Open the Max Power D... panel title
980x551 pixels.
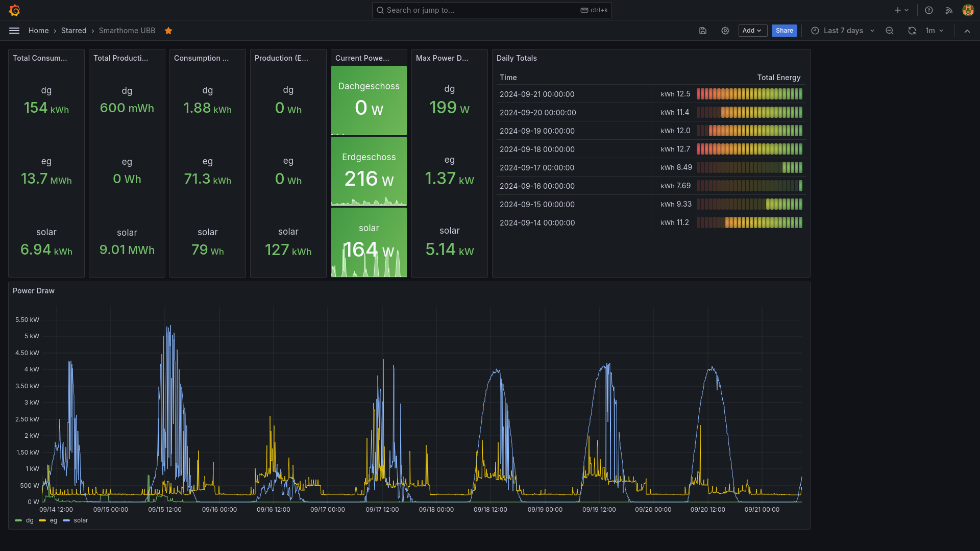point(442,58)
